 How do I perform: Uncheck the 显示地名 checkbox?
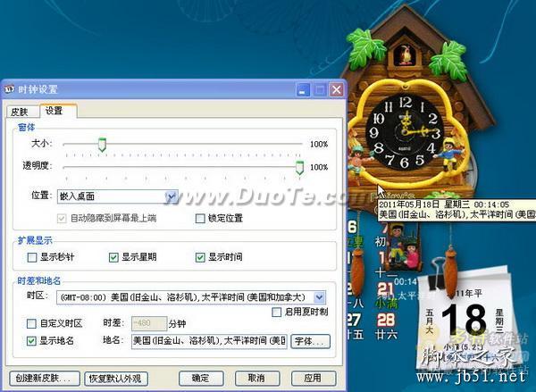point(31,341)
